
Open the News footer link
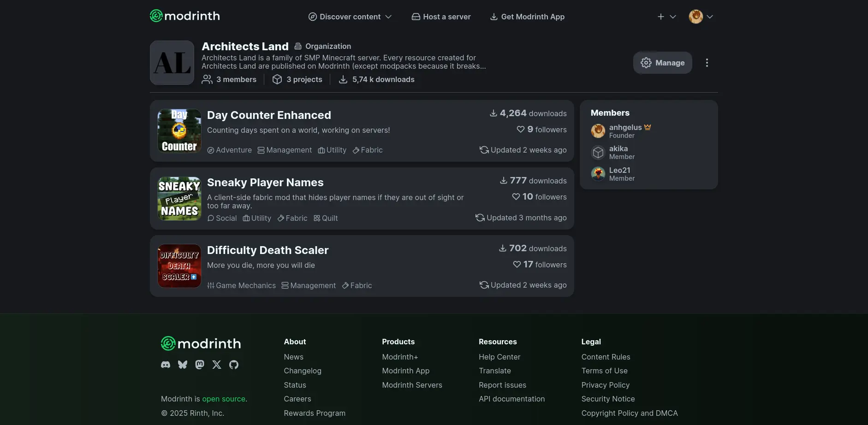[x=293, y=357]
